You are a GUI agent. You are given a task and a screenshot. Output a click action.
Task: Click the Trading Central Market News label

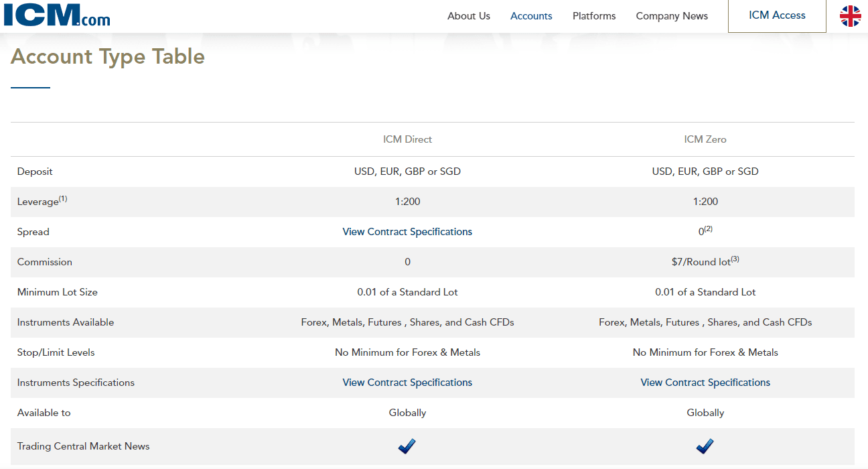tap(84, 446)
